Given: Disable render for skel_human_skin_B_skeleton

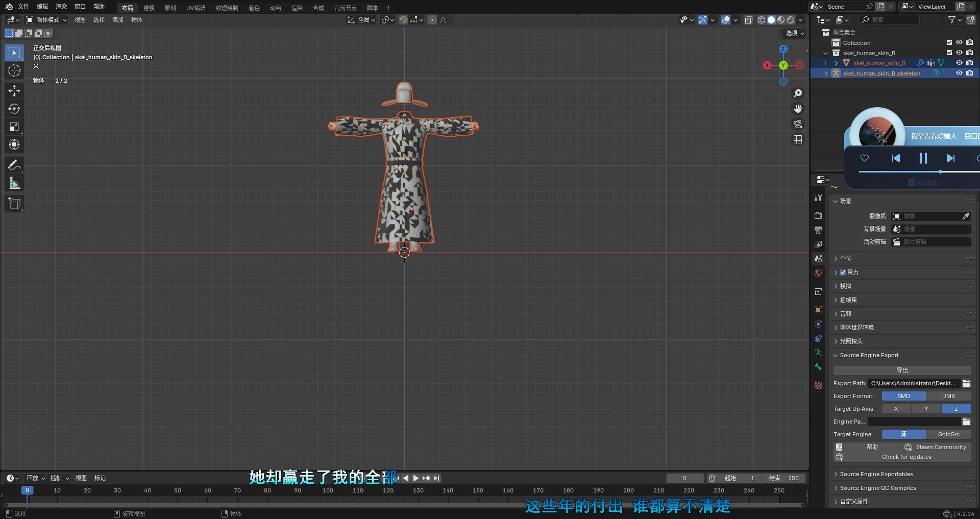Looking at the screenshot, I should [969, 73].
